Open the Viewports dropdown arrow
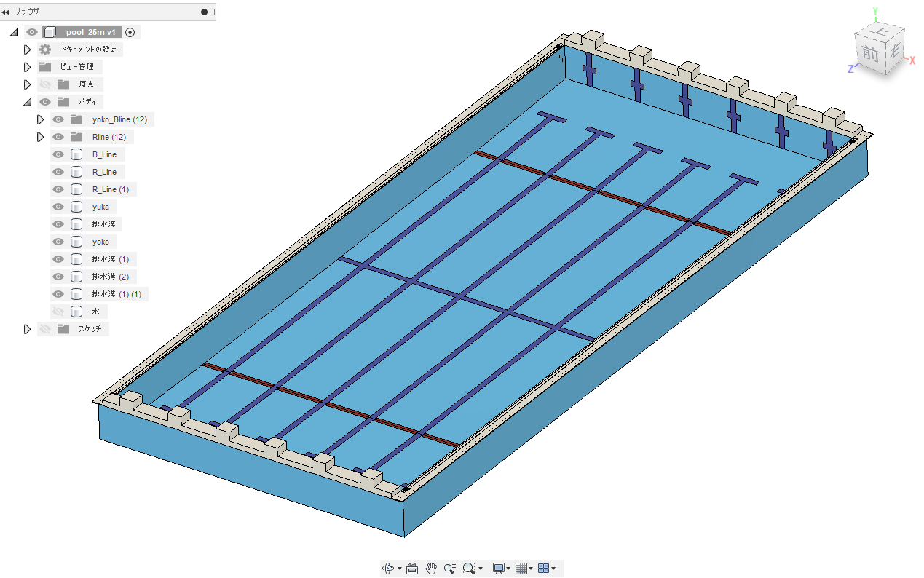This screenshot has width=924, height=578. tap(553, 569)
